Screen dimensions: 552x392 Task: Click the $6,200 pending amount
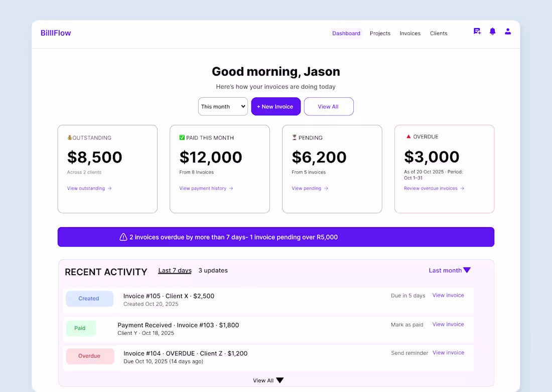[x=319, y=157]
